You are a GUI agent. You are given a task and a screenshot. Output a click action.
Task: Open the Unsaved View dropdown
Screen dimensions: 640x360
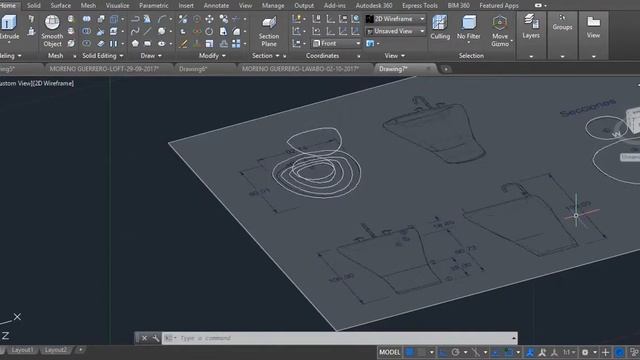396,31
